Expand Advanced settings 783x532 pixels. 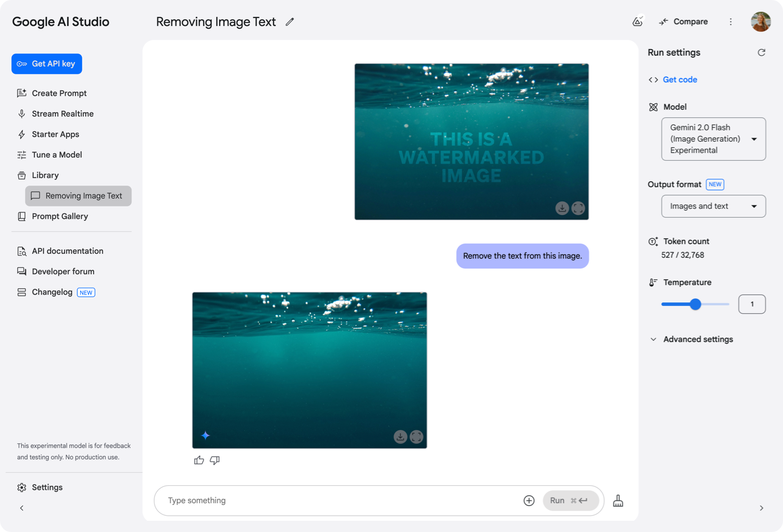click(x=692, y=340)
